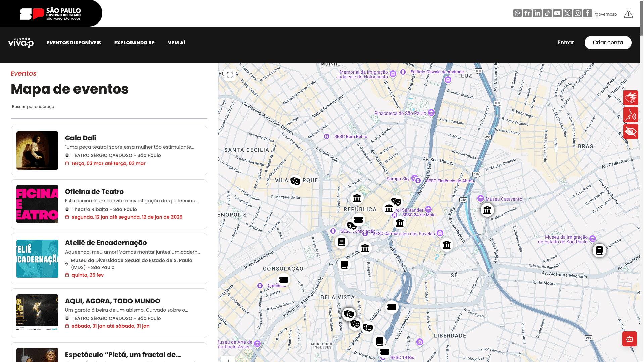644x362 pixels.
Task: Open the TikTok social icon
Action: click(x=547, y=13)
